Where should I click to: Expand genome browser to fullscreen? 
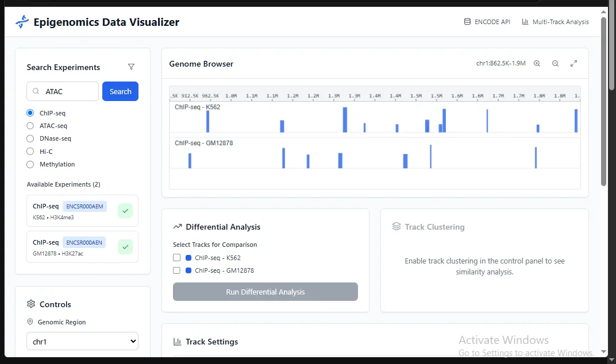point(573,64)
